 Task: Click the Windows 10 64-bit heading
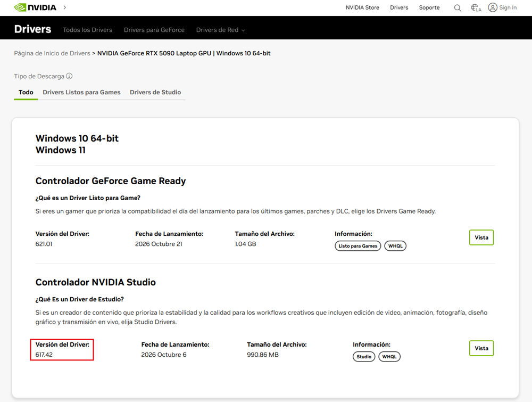[x=77, y=138]
